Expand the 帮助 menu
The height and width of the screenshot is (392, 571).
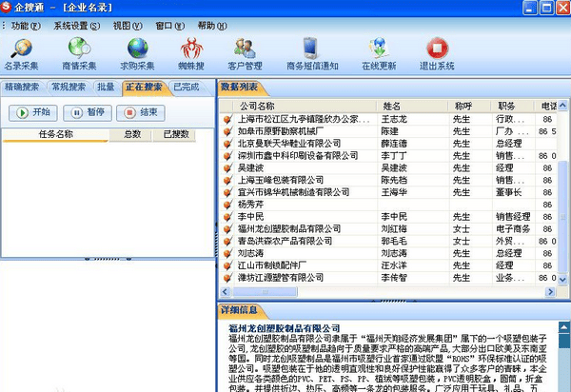coord(212,25)
